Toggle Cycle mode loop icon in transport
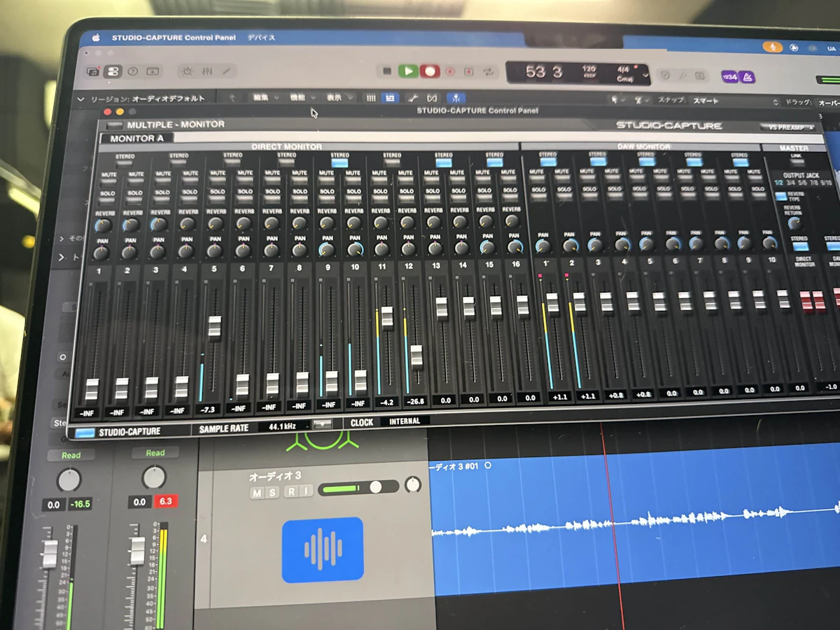840x630 pixels. pos(489,72)
